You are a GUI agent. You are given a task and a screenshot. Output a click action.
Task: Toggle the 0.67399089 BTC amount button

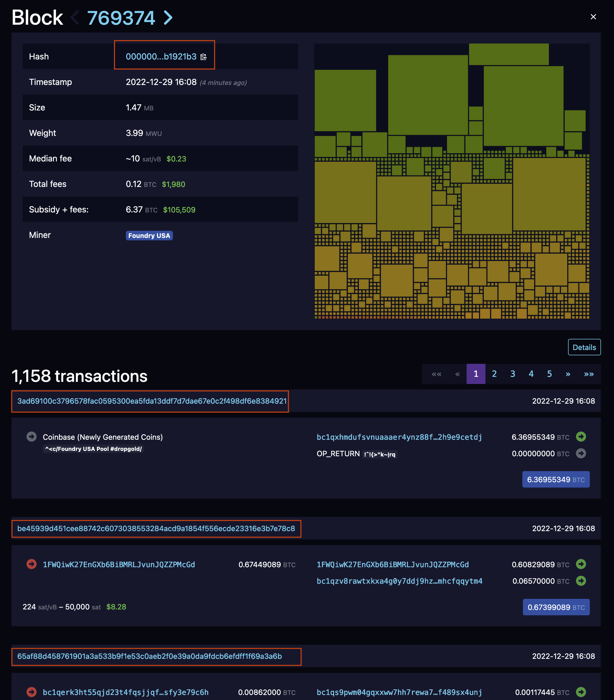(x=556, y=607)
